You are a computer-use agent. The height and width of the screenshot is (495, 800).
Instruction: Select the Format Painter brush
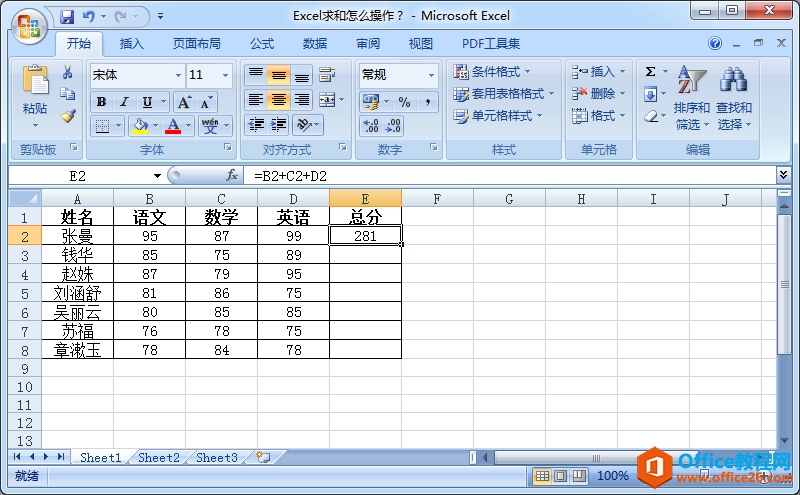coord(68,116)
